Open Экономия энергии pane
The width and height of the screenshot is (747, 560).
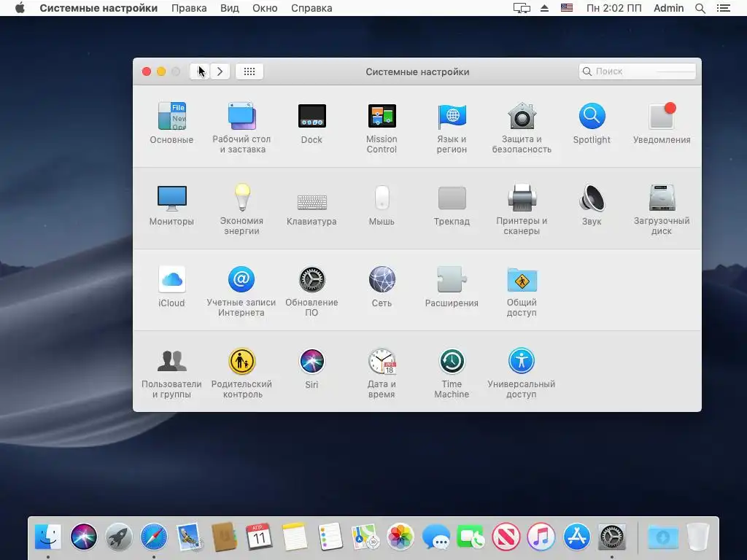point(241,209)
